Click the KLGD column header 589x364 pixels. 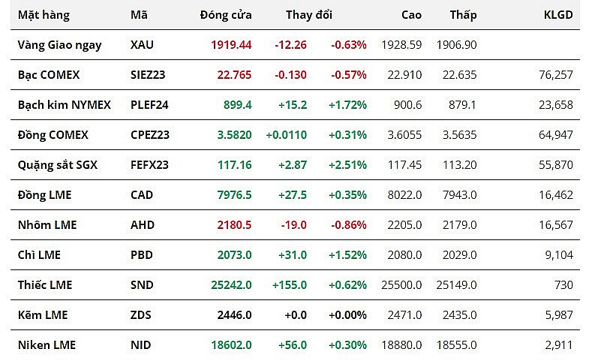557,15
